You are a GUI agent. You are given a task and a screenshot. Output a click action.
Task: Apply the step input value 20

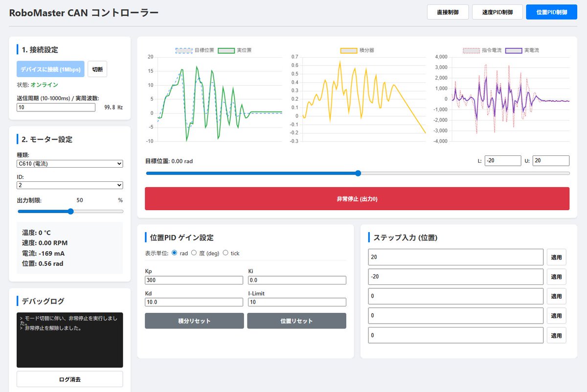[556, 257]
